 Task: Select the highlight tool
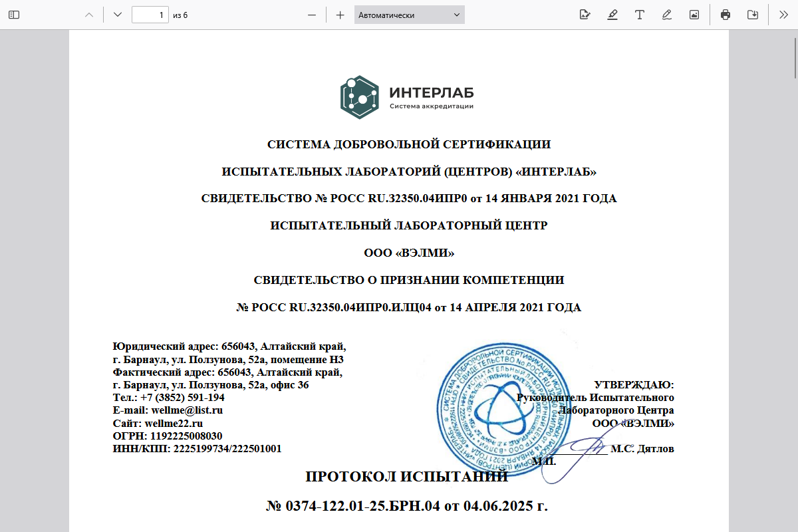coord(612,15)
